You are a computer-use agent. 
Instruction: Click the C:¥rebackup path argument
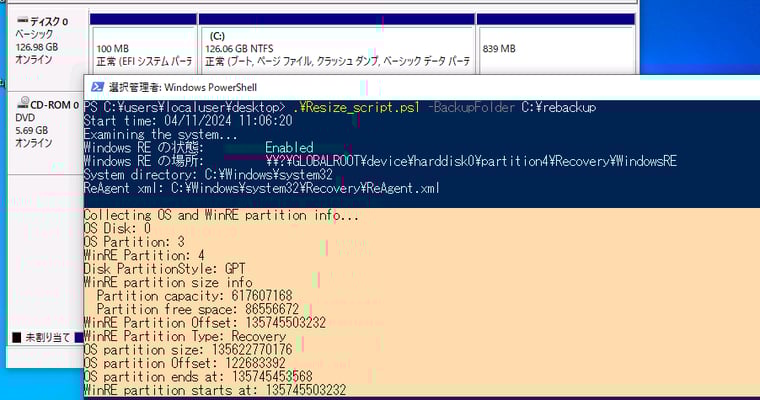pyautogui.click(x=559, y=107)
